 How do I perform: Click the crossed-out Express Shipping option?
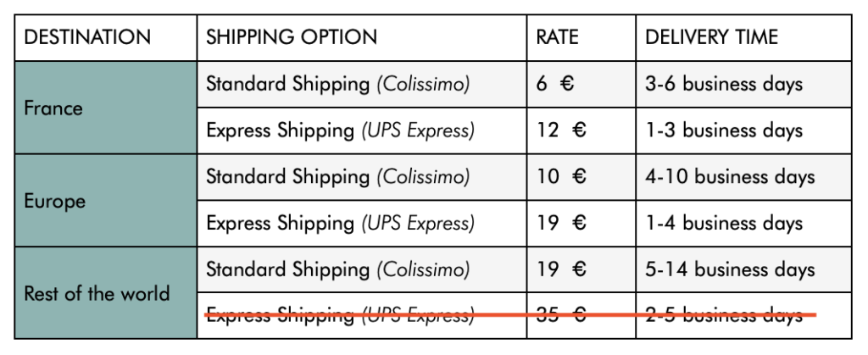[x=361, y=316]
